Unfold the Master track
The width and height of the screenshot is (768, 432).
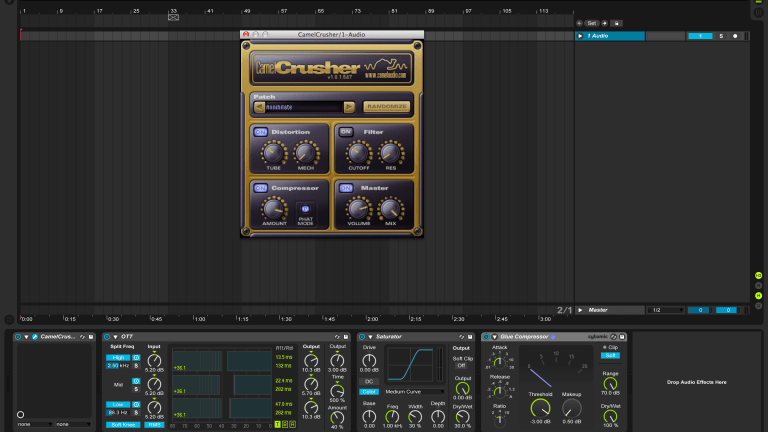point(580,310)
